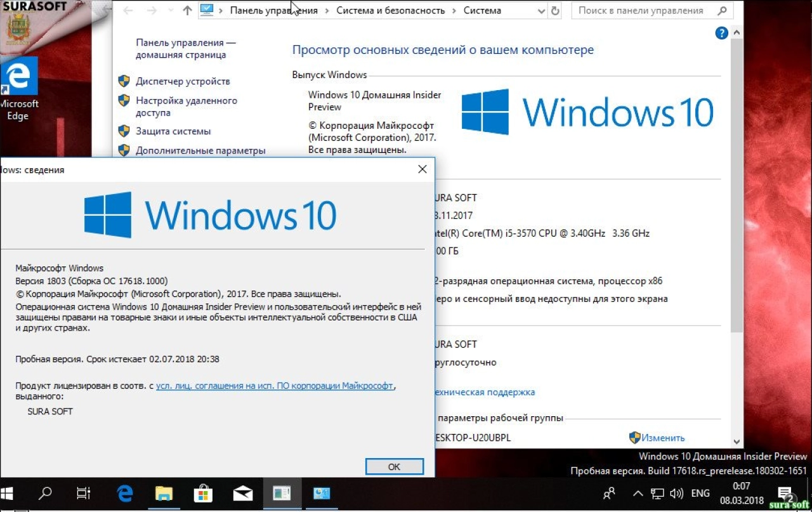
Task: Go to Панель управления домашняя страница
Action: 185,49
